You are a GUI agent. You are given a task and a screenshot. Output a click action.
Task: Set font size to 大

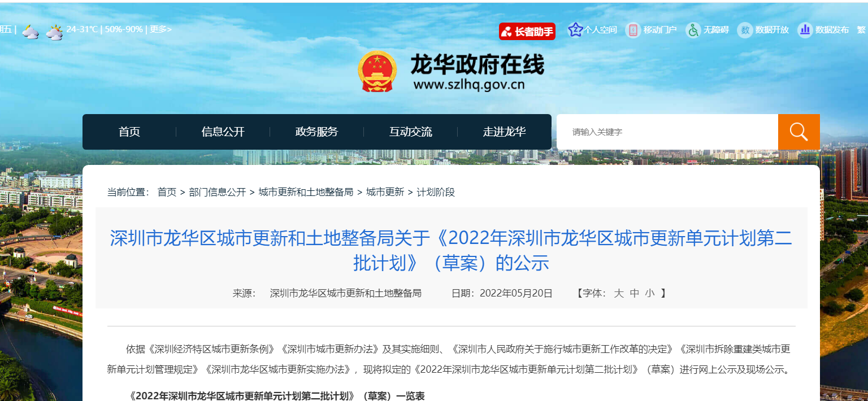point(619,293)
